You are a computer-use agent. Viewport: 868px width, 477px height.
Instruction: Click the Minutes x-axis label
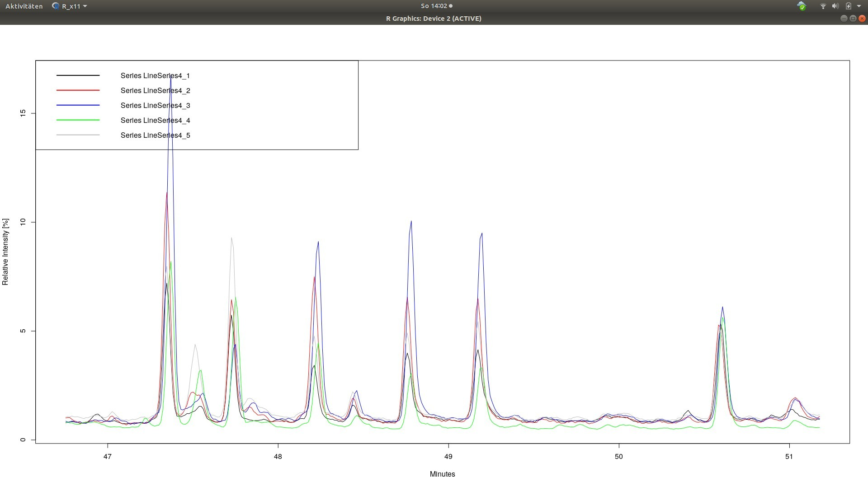pyautogui.click(x=442, y=473)
